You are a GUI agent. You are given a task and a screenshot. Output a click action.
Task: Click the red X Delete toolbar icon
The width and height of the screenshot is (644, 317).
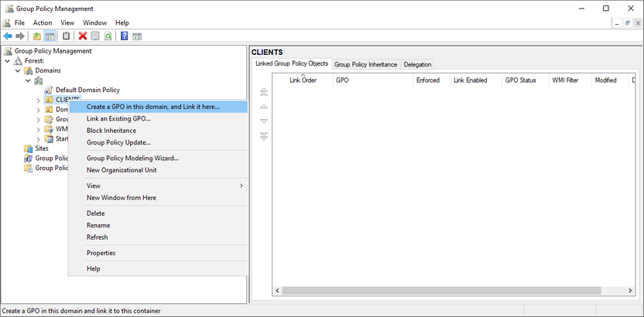(x=83, y=36)
